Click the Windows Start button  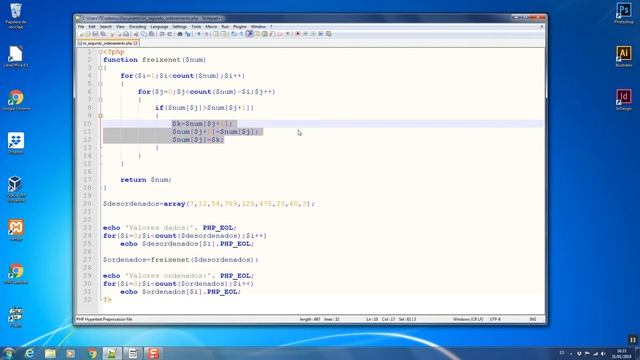click(x=8, y=353)
